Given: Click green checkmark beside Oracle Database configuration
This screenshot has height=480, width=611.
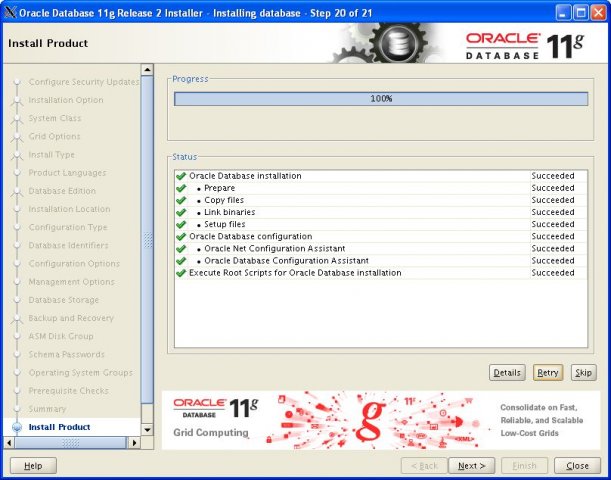Looking at the screenshot, I should [181, 236].
